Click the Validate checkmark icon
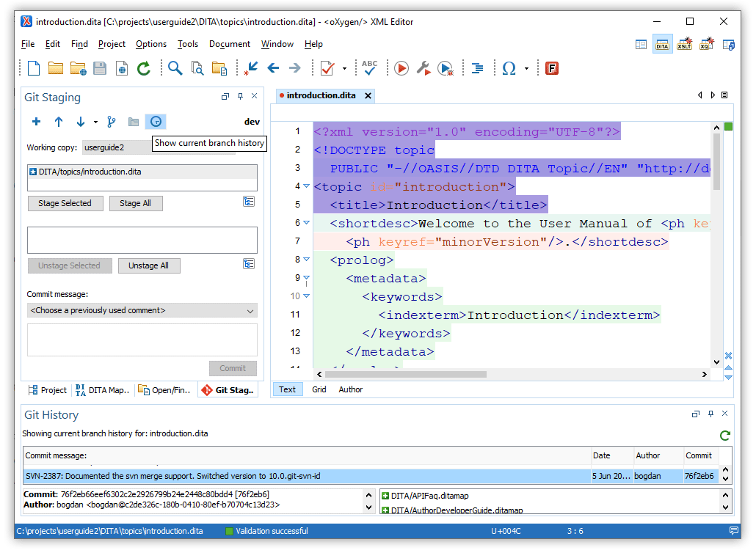The width and height of the screenshot is (756, 550). (327, 68)
